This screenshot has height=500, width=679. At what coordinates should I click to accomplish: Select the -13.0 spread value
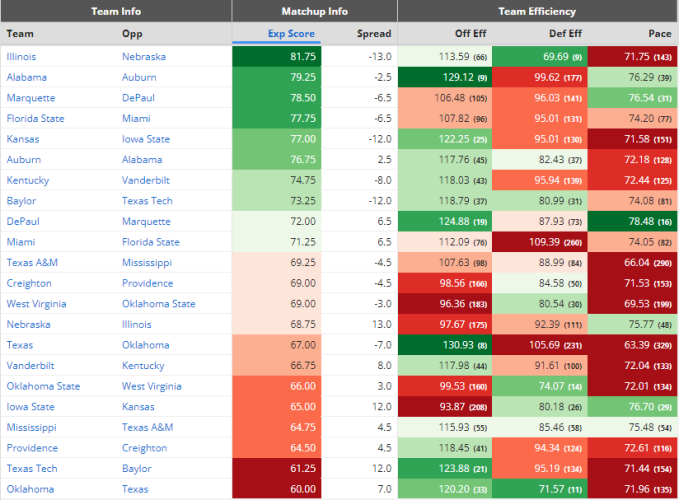pos(380,57)
